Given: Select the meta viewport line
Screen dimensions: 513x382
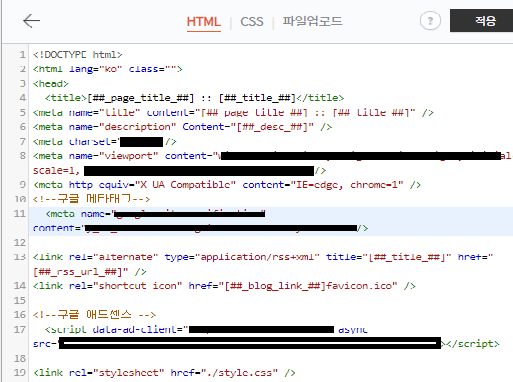Looking at the screenshot, I should pos(272,156).
